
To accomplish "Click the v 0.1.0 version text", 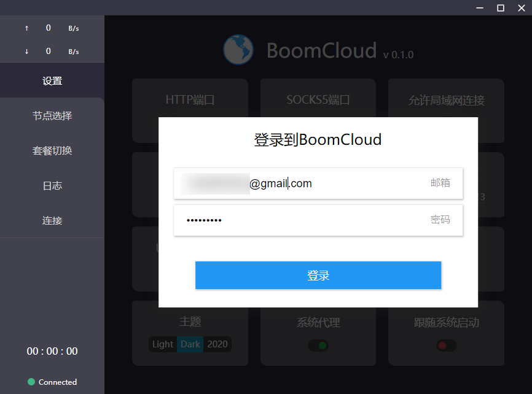I will 398,55.
